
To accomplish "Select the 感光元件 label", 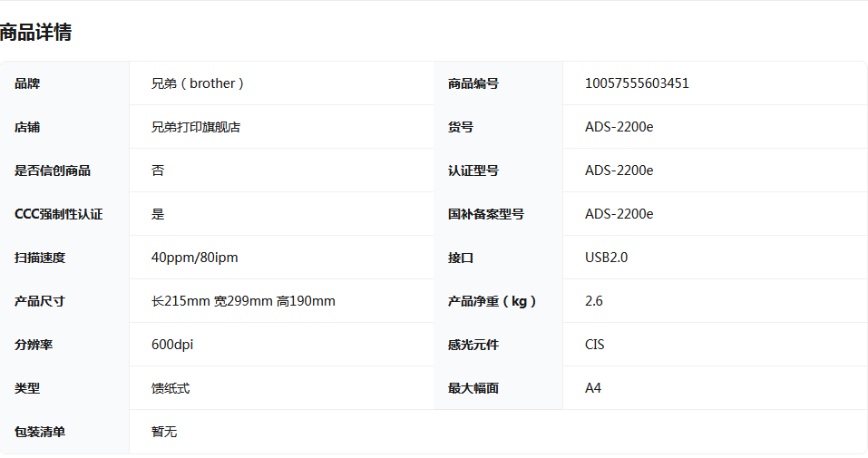I will [473, 345].
